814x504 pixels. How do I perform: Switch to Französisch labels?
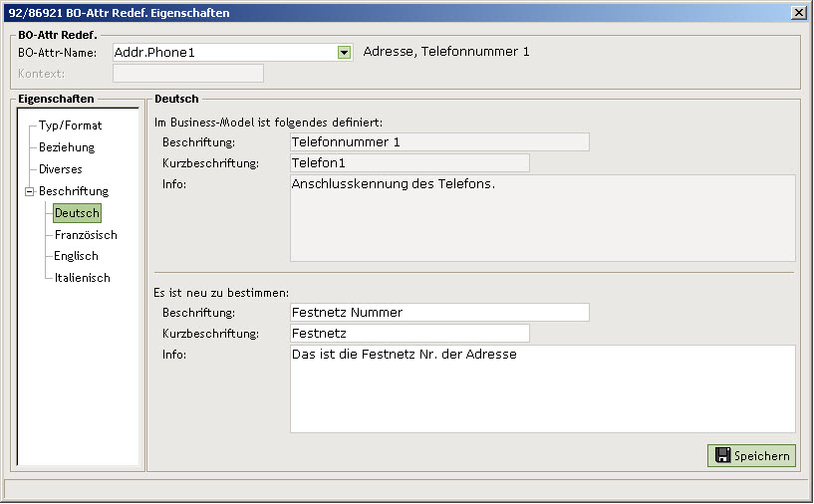click(86, 235)
